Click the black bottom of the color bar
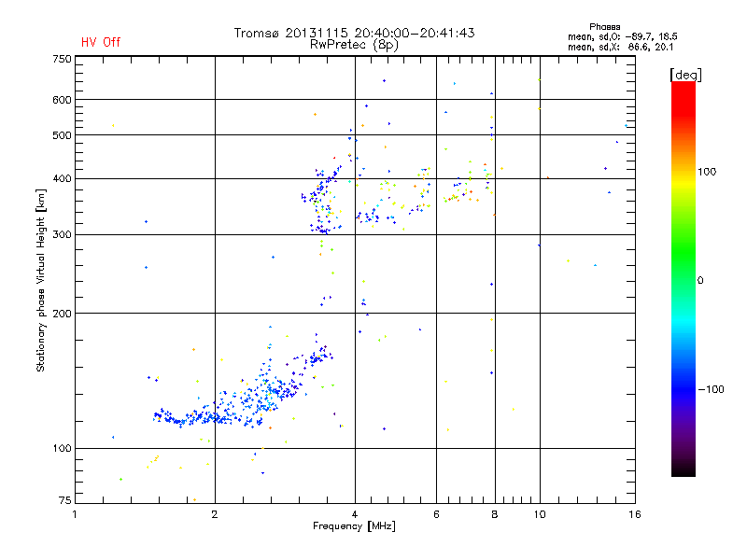The image size is (747, 560). [x=684, y=469]
